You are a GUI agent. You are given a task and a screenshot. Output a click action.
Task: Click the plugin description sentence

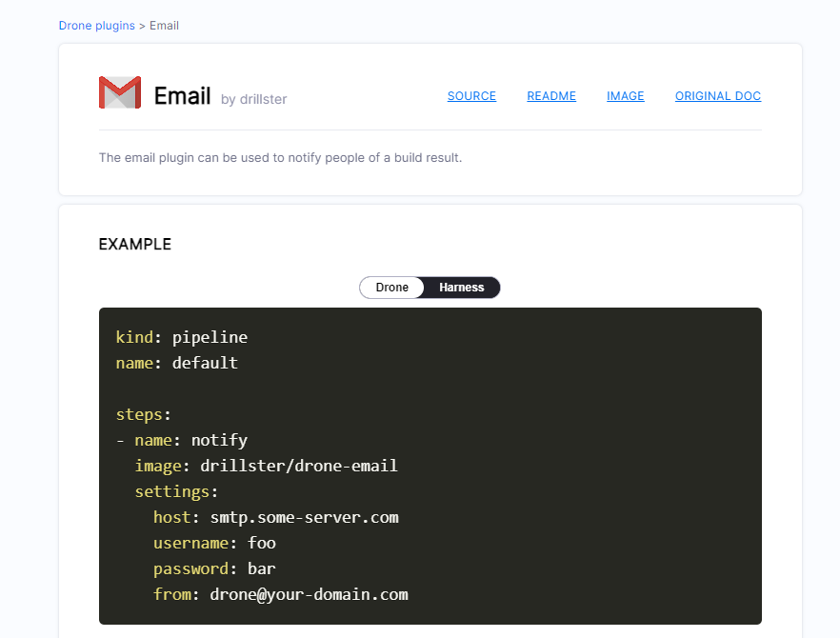(x=280, y=157)
